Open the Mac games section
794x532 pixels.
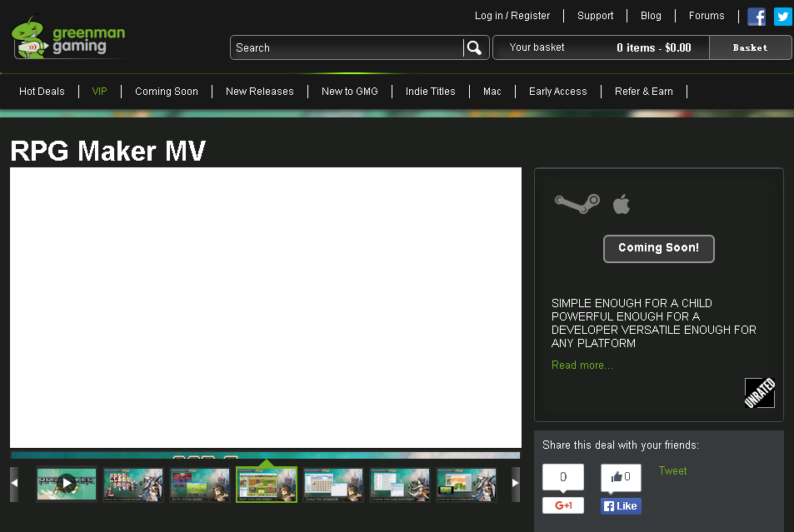pyautogui.click(x=492, y=92)
